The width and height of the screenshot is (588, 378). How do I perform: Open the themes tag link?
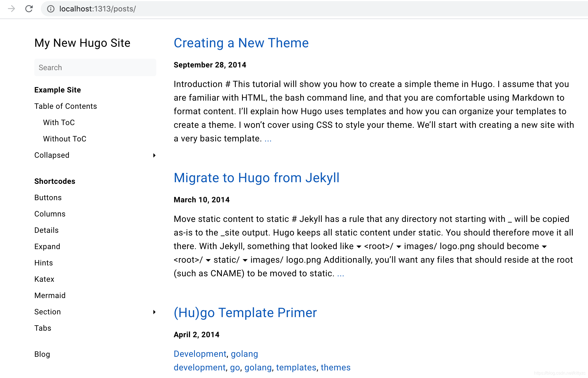pyautogui.click(x=336, y=367)
